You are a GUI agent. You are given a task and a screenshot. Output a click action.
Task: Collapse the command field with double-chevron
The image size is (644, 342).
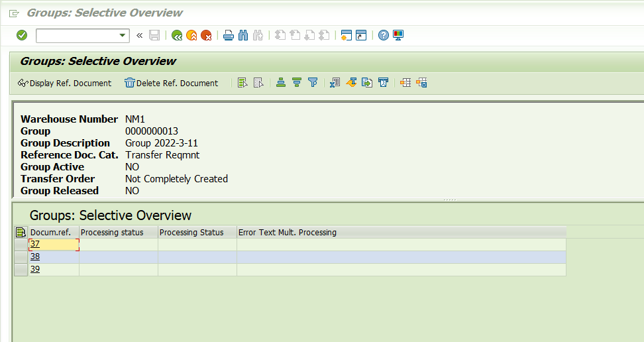[140, 35]
